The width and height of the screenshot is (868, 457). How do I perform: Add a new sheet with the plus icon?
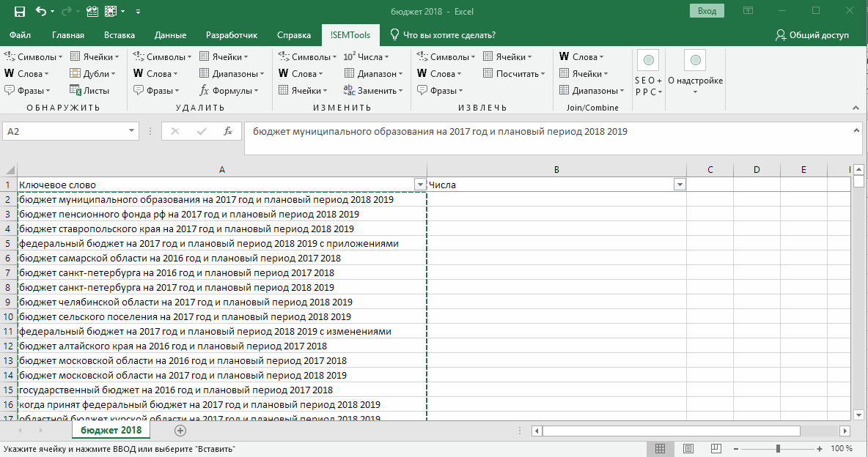(180, 431)
